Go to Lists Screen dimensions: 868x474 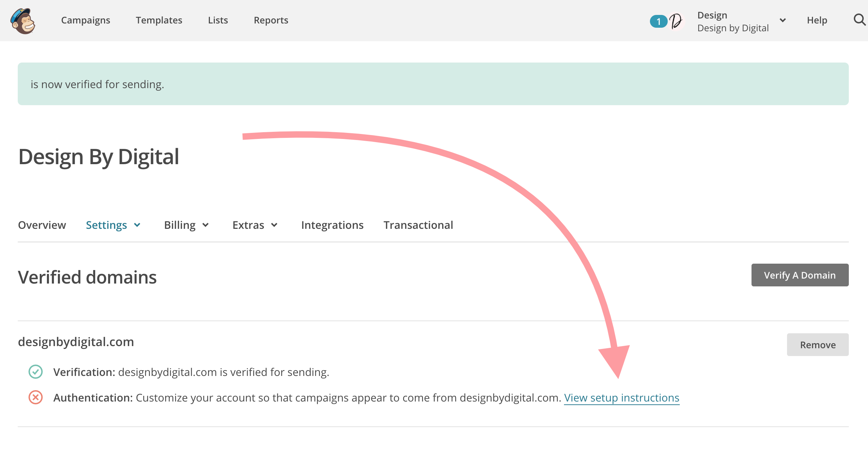coord(218,20)
